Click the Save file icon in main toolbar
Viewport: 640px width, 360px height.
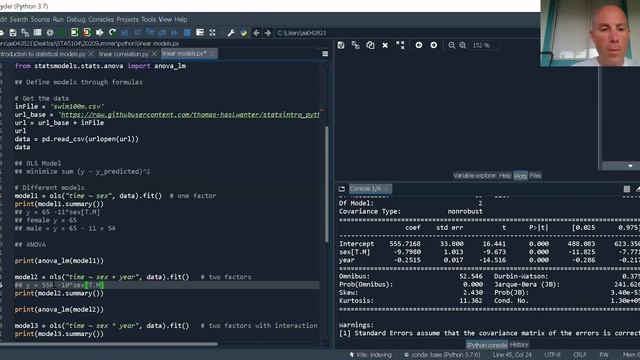(13, 33)
